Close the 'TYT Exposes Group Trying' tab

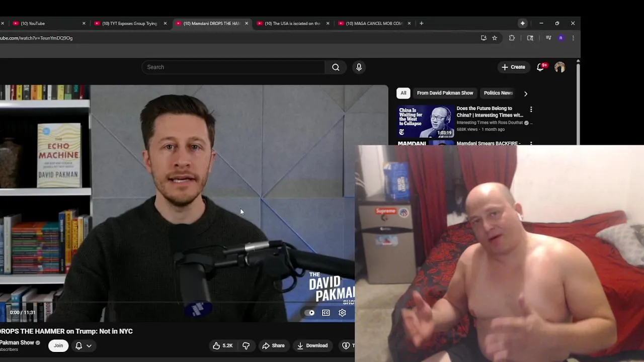(165, 23)
